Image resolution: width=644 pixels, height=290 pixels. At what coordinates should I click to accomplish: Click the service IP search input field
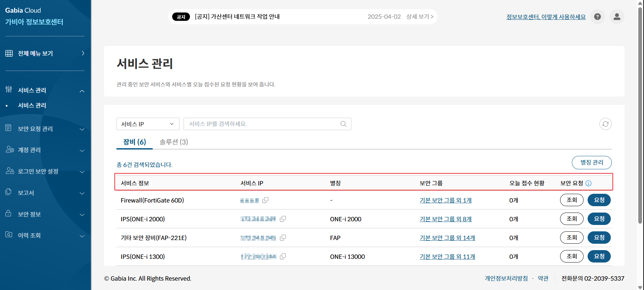pos(262,124)
